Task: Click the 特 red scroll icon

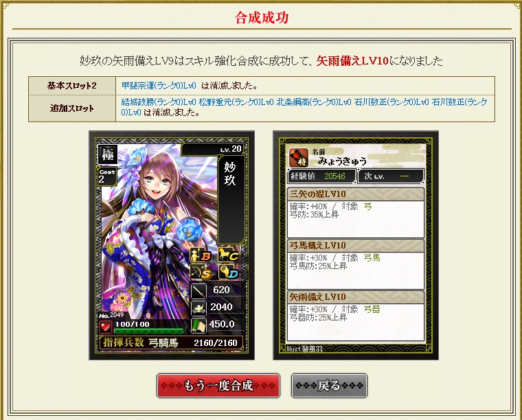Action: click(x=298, y=158)
